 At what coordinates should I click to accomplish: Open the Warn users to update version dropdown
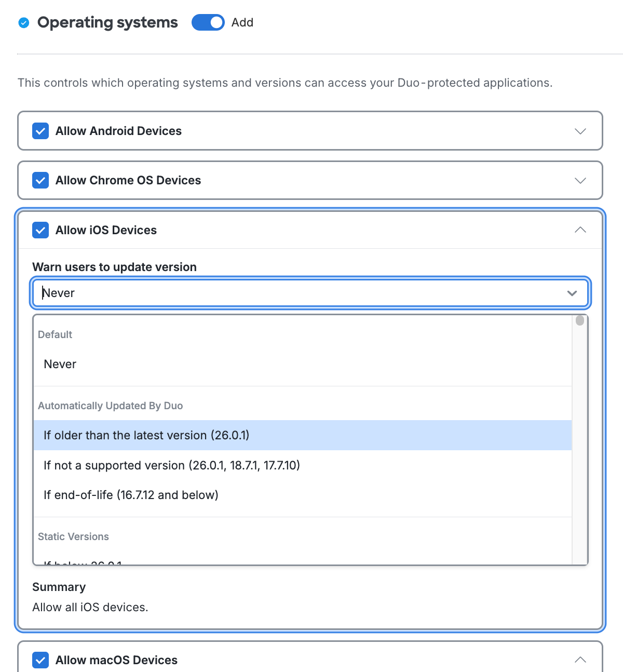point(572,293)
